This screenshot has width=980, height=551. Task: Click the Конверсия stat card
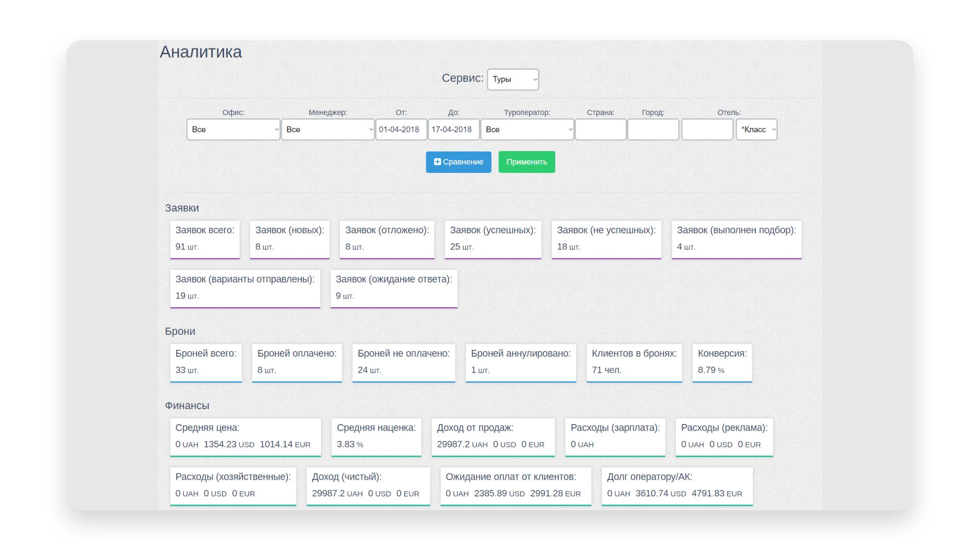722,362
